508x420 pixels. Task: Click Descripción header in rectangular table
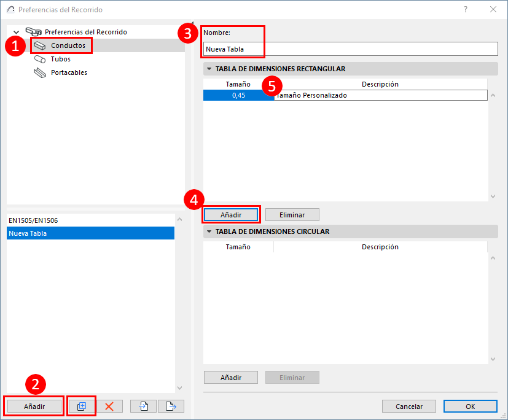coord(380,84)
